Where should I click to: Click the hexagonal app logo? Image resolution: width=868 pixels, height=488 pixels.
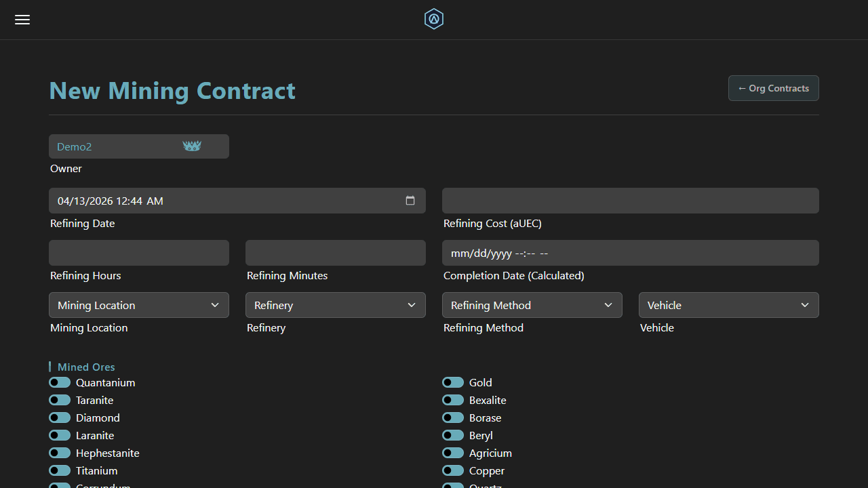point(433,19)
